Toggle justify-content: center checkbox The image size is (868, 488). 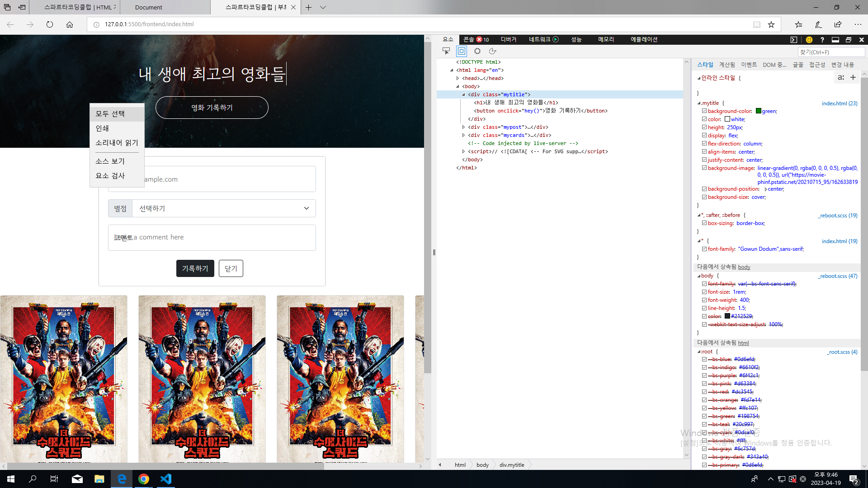coord(704,160)
